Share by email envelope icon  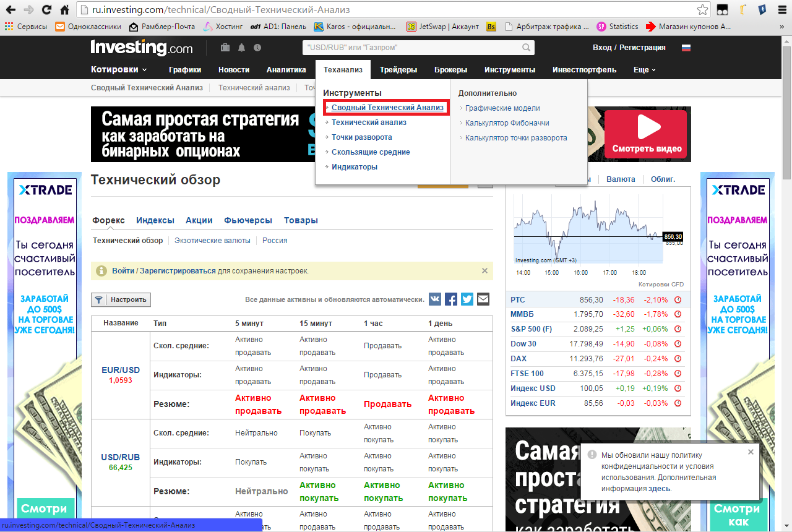tap(483, 299)
